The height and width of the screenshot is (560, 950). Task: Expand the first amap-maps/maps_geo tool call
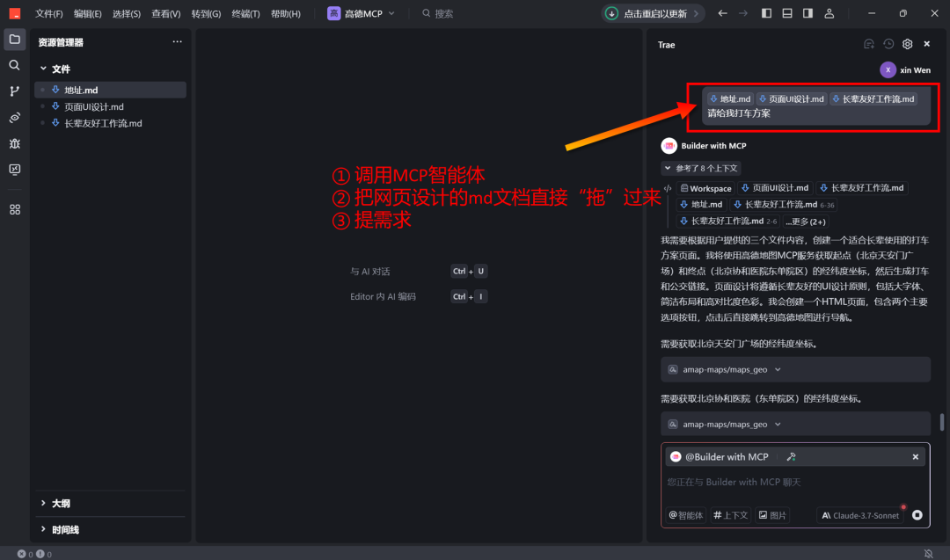point(795,369)
